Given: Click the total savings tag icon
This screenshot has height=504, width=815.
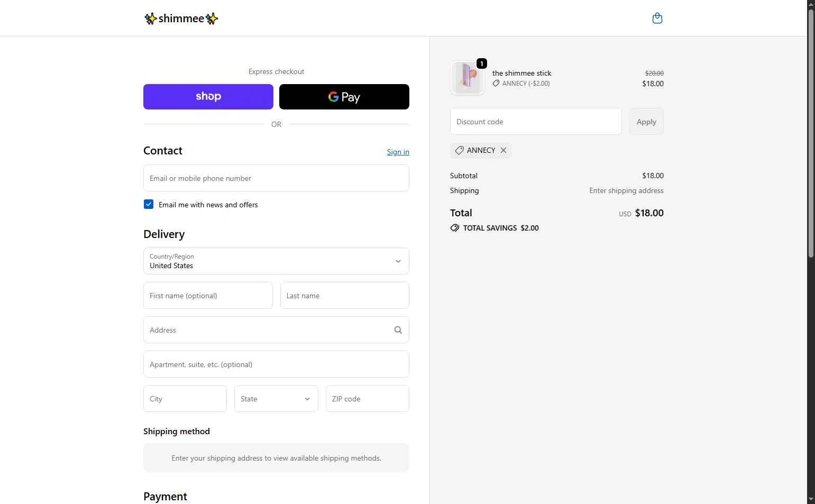Looking at the screenshot, I should pyautogui.click(x=455, y=228).
